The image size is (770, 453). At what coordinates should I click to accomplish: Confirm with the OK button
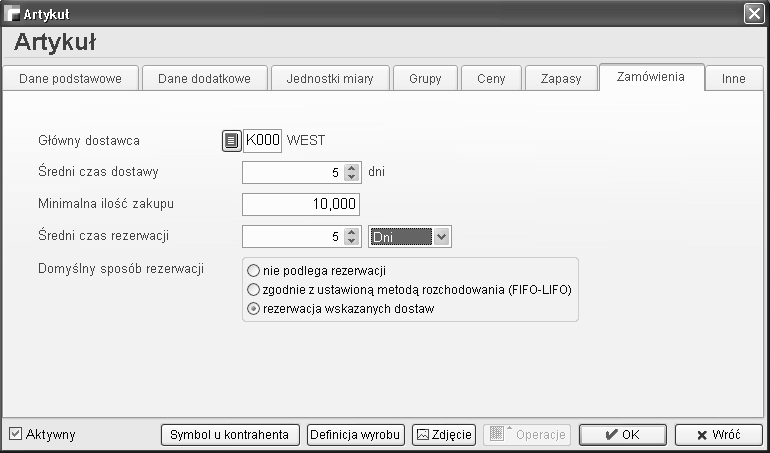[x=623, y=435]
